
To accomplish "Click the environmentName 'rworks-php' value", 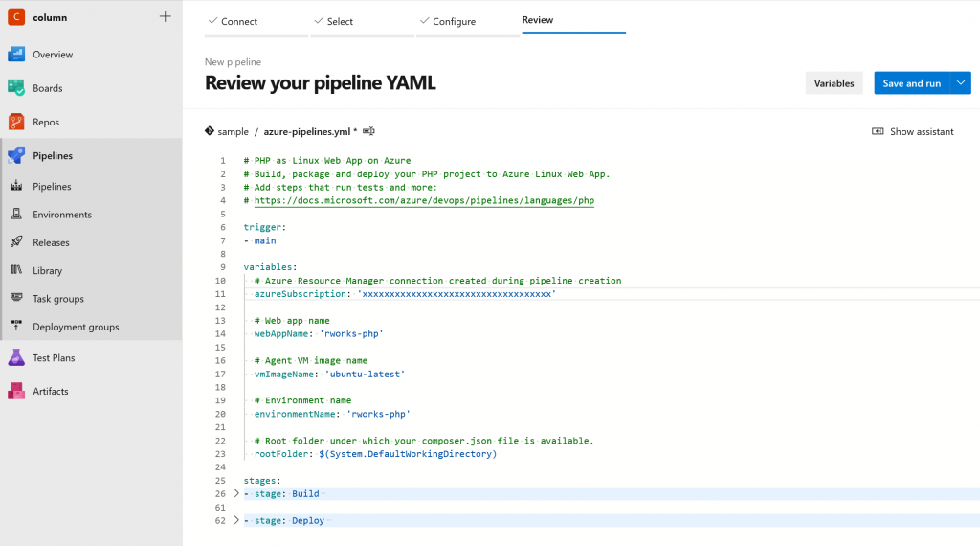I will coord(378,414).
